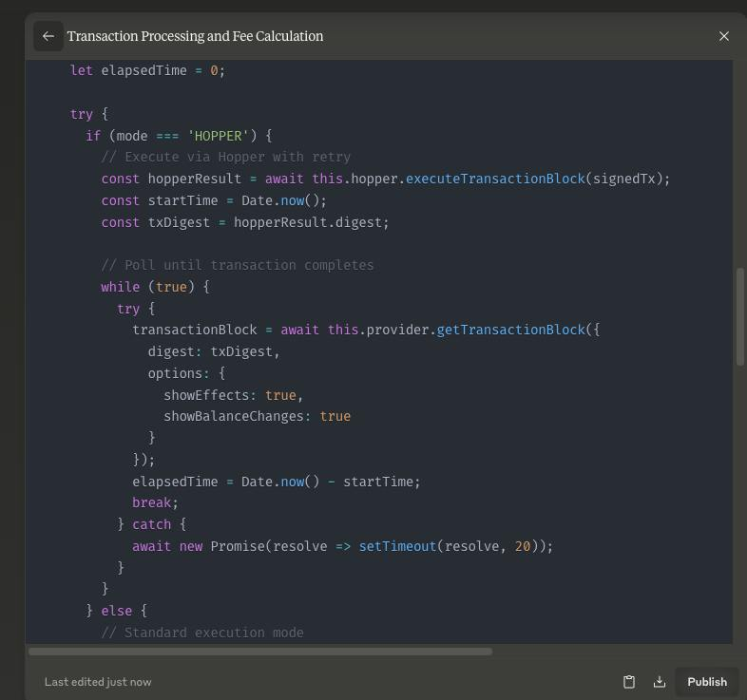Click the '} else {' line
The height and width of the screenshot is (700, 747).
click(x=117, y=611)
